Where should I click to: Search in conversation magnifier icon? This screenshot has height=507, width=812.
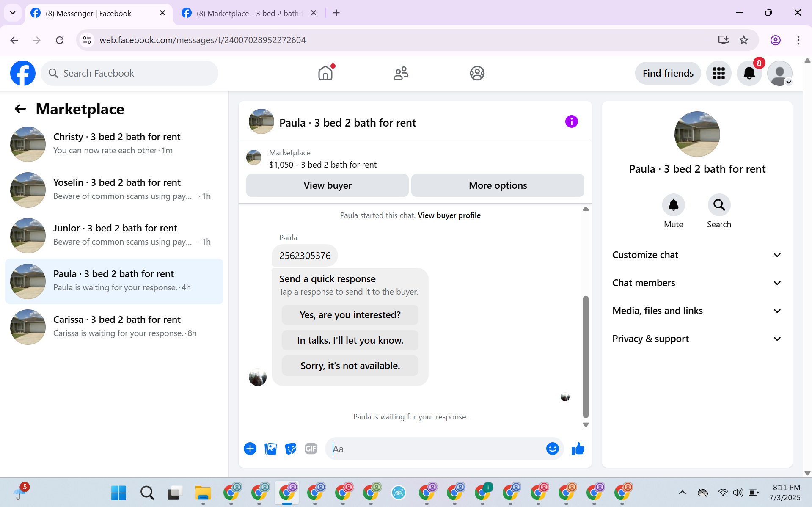point(719,205)
